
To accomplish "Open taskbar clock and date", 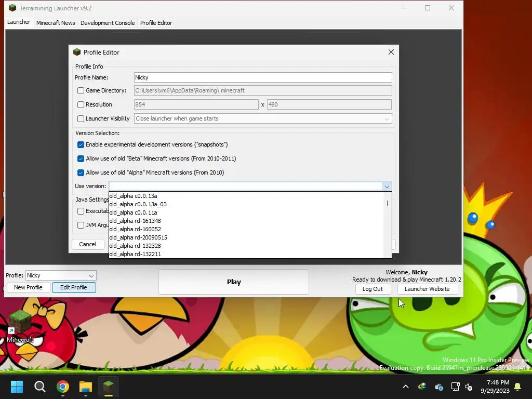I will 495,387.
